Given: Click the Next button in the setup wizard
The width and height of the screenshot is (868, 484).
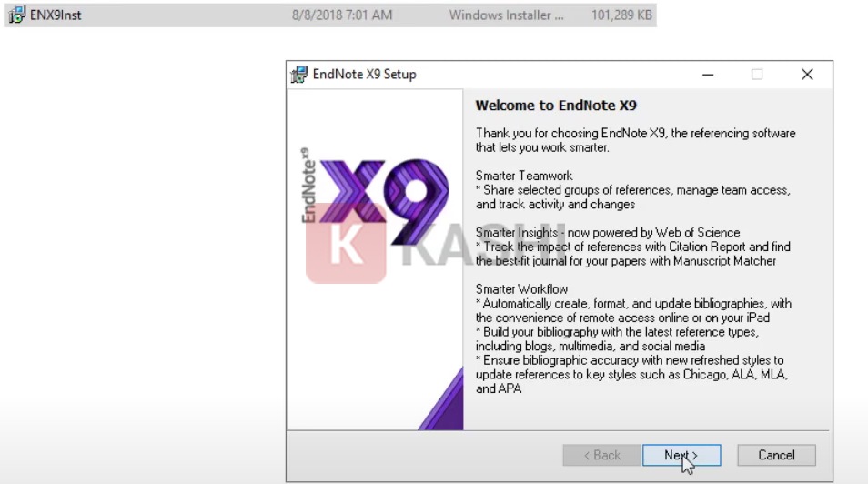Looking at the screenshot, I should 681,455.
